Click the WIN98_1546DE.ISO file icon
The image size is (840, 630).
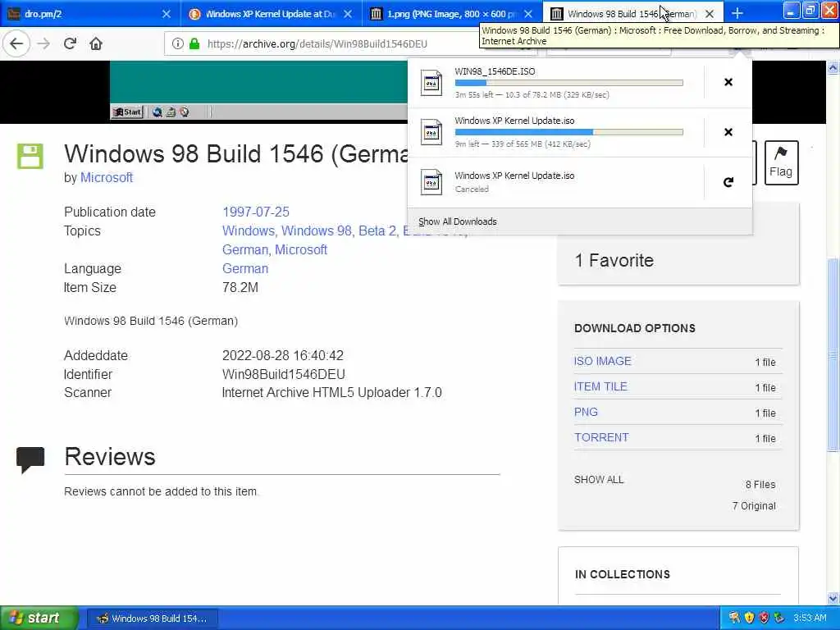point(431,83)
